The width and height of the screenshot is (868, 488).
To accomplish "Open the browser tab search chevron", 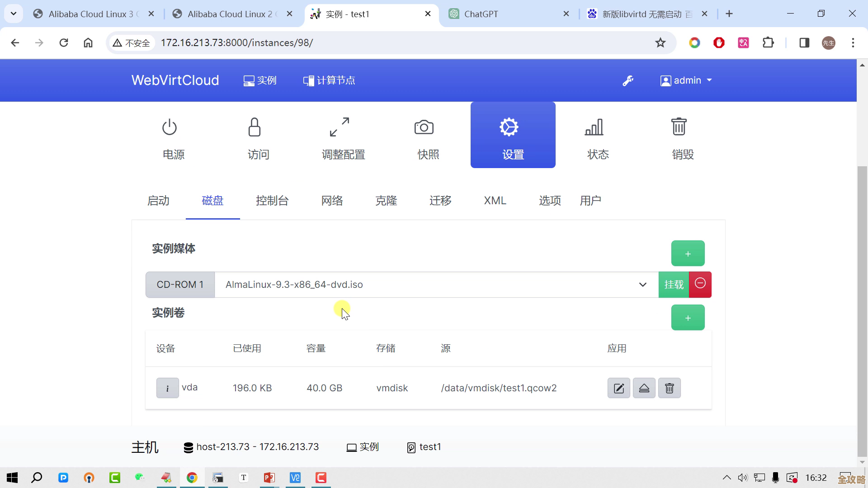I will (13, 14).
